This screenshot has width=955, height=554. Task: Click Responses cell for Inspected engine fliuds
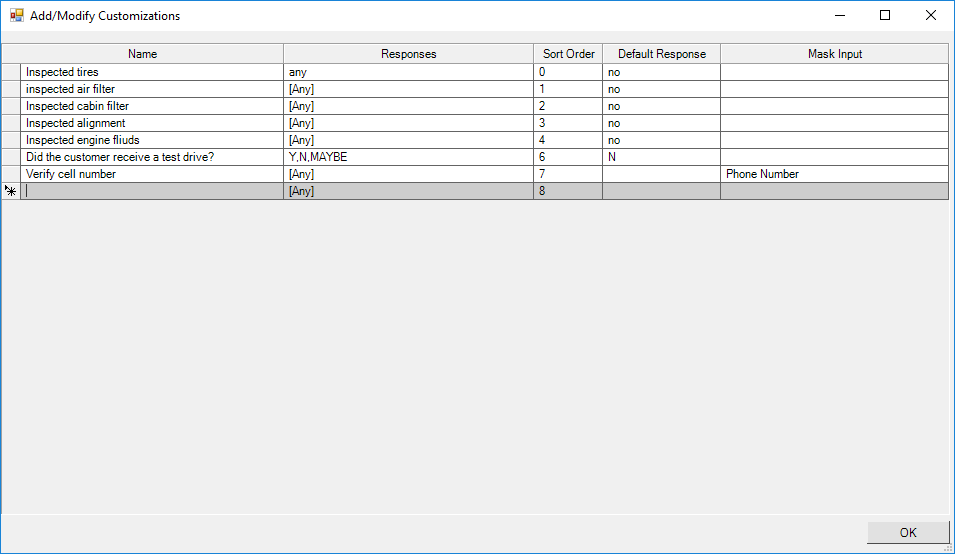[409, 140]
